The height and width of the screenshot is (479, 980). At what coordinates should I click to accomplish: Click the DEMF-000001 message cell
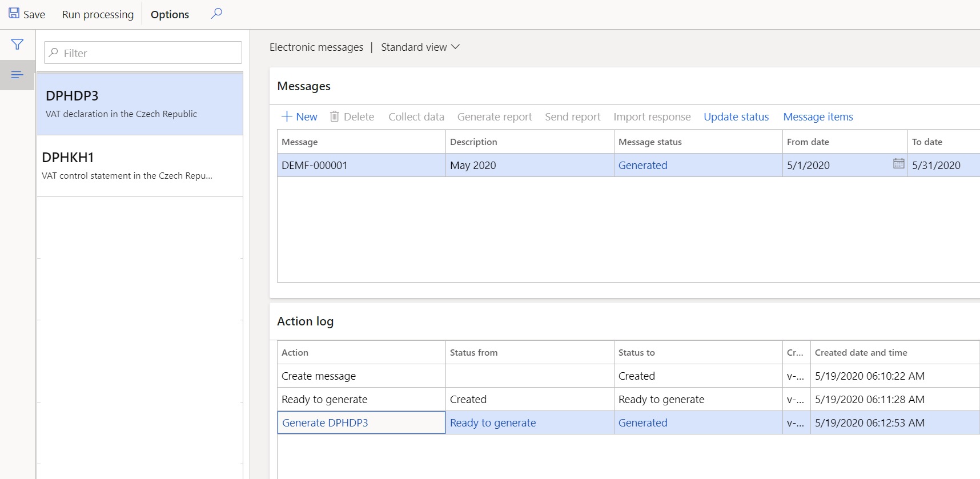(x=361, y=165)
